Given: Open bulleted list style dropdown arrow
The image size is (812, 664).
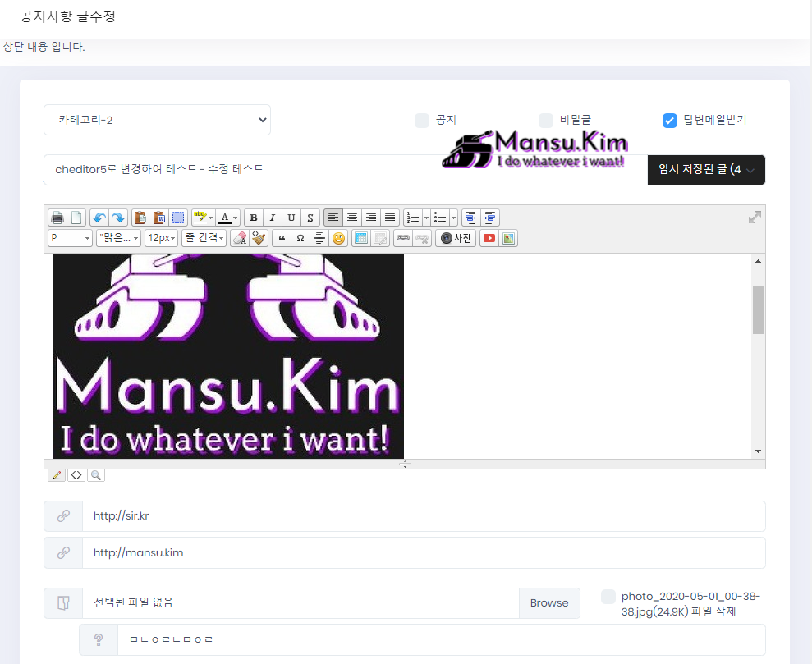Looking at the screenshot, I should coord(454,218).
